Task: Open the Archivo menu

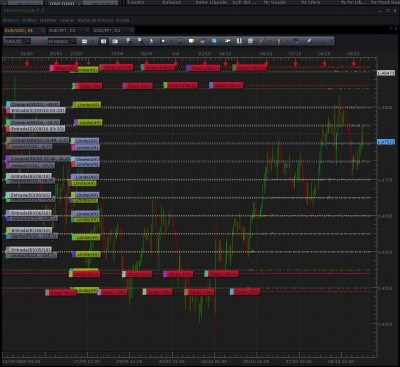Action: 10,20
